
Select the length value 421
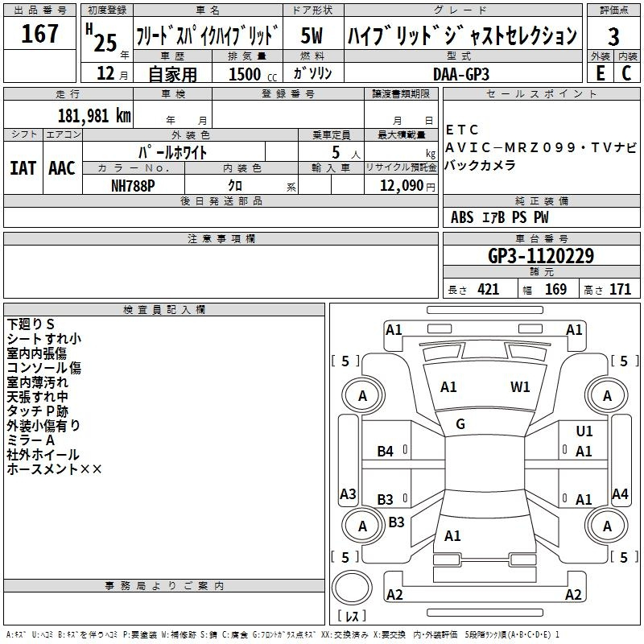[x=488, y=289]
